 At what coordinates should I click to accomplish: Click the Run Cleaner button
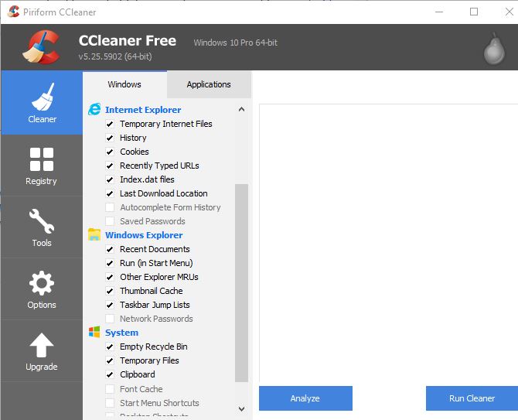point(472,398)
